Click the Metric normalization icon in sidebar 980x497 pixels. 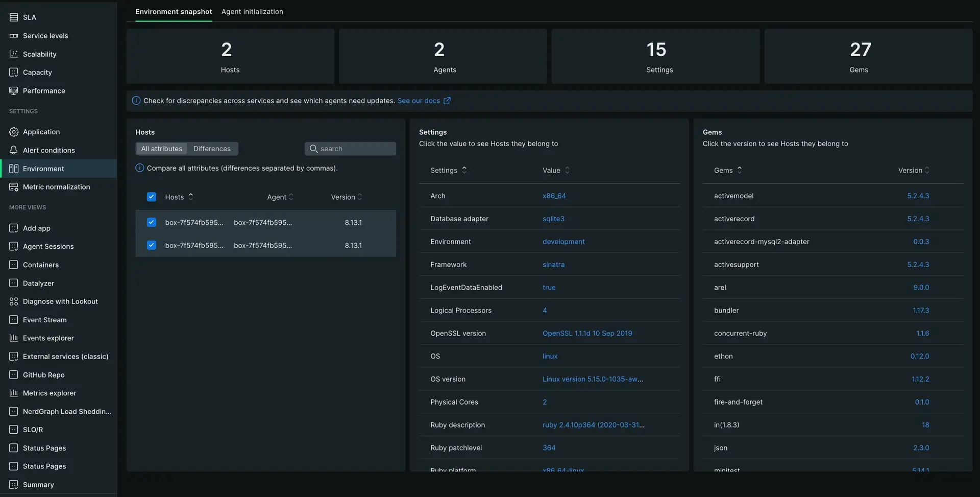(x=14, y=187)
